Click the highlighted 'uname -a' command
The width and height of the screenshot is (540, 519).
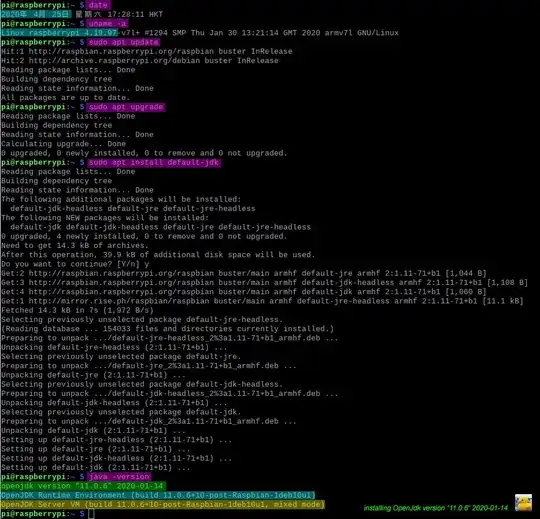[107, 23]
